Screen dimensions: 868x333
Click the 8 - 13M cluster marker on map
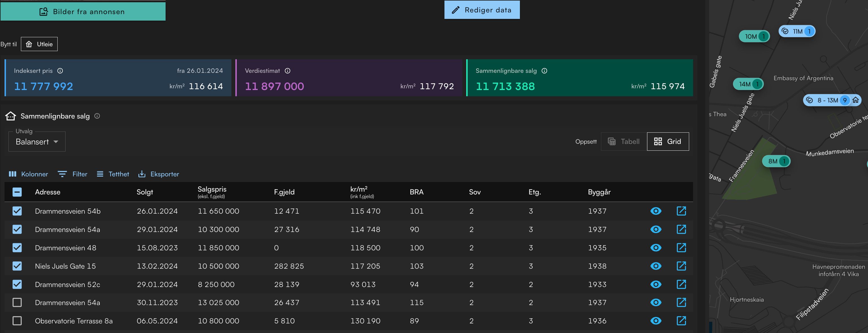pos(828,100)
